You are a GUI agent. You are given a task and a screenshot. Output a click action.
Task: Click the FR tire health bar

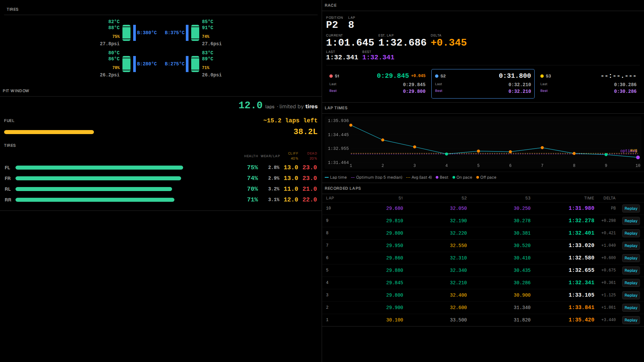click(x=98, y=178)
